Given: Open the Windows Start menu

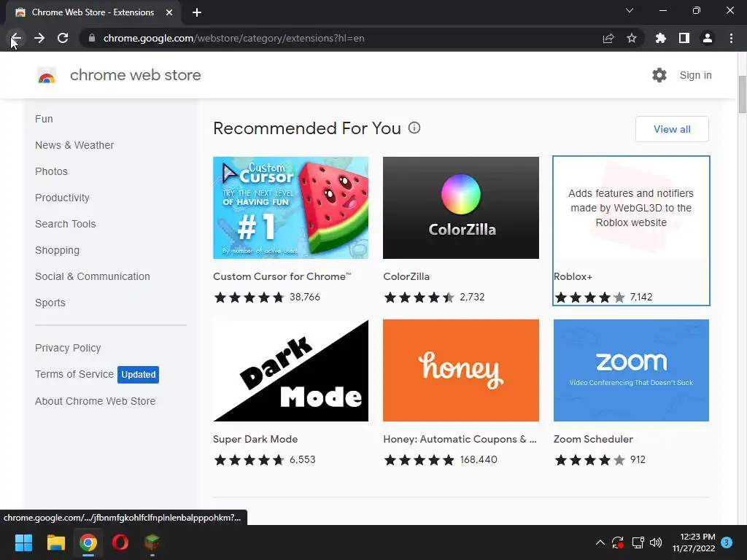Looking at the screenshot, I should click(x=23, y=542).
